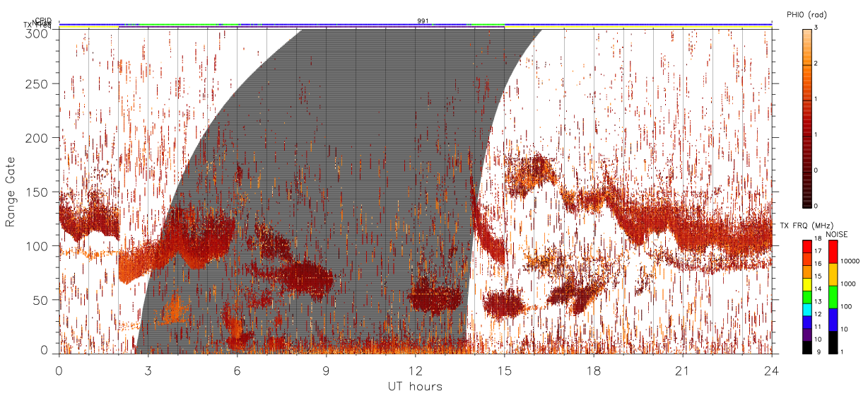The image size is (868, 401).
Task: Click the red 17–18 MHz TX FRQ swatch
Action: 807,247
